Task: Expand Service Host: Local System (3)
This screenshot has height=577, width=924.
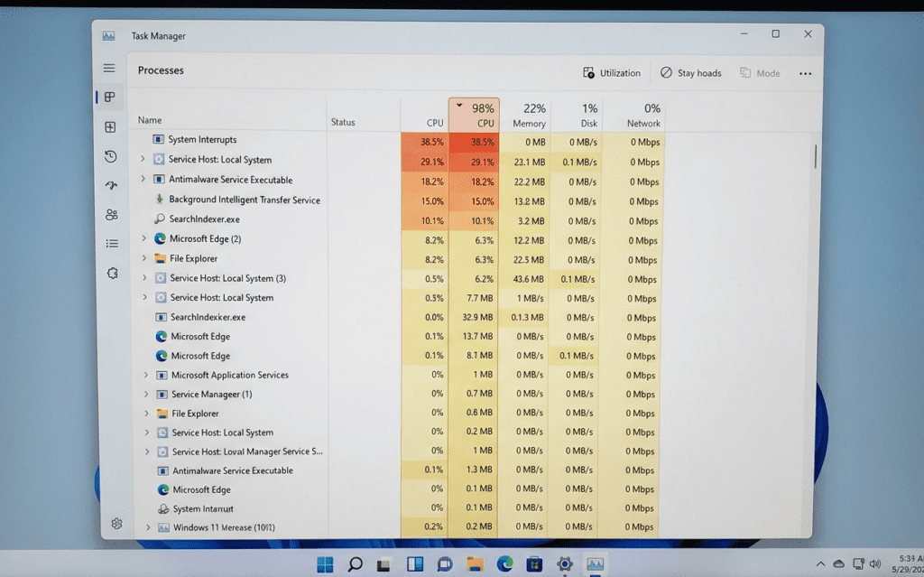Action: (144, 277)
